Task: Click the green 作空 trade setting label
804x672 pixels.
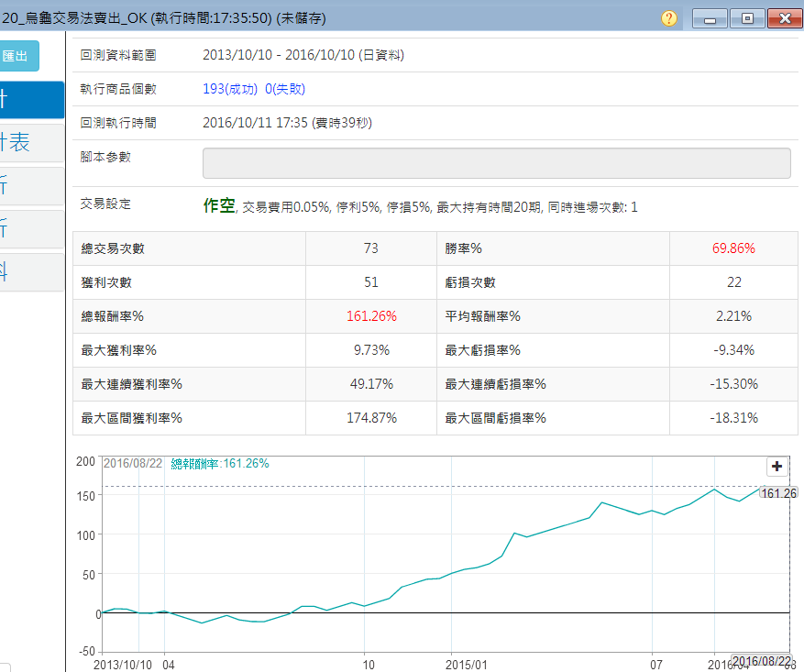Action: pyautogui.click(x=219, y=206)
